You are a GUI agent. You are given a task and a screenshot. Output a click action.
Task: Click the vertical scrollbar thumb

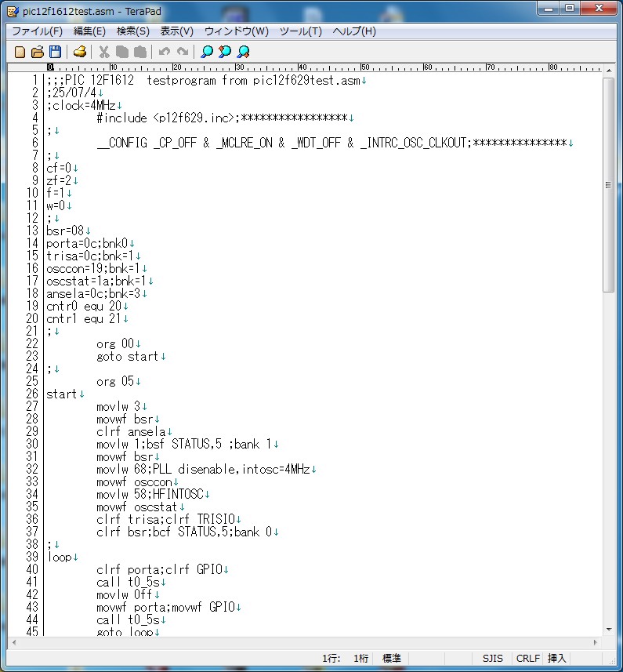[x=608, y=185]
